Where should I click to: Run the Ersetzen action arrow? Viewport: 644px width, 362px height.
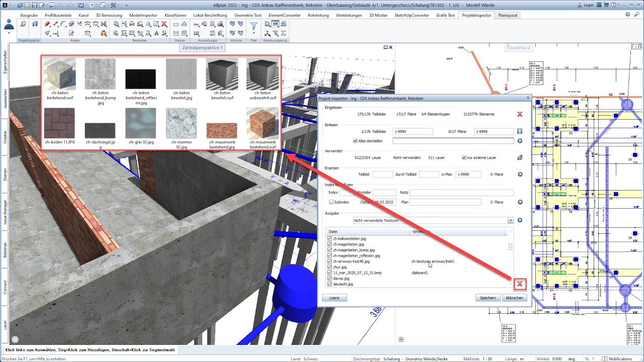coord(520,174)
